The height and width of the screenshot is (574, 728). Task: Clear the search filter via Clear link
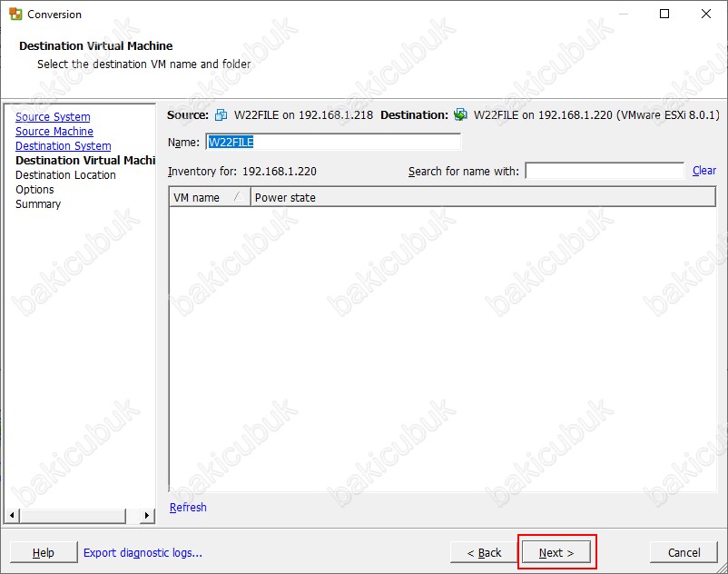(704, 171)
